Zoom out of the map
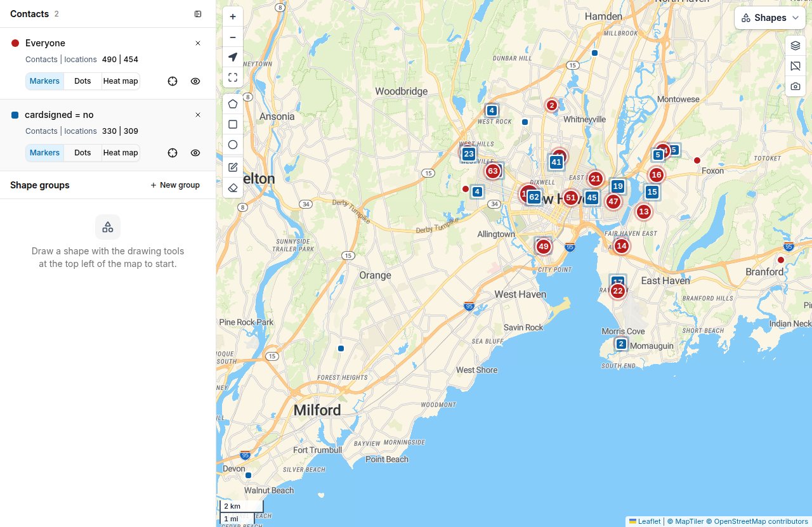 [x=233, y=37]
